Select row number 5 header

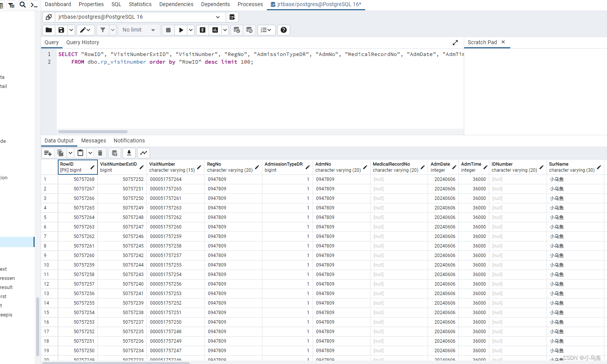49,217
